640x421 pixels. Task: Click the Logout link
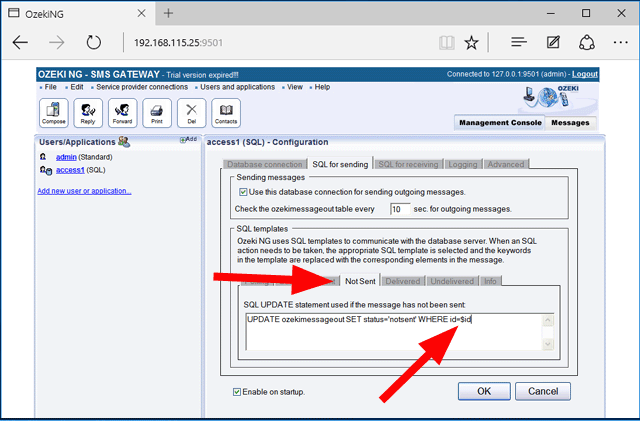tap(584, 74)
